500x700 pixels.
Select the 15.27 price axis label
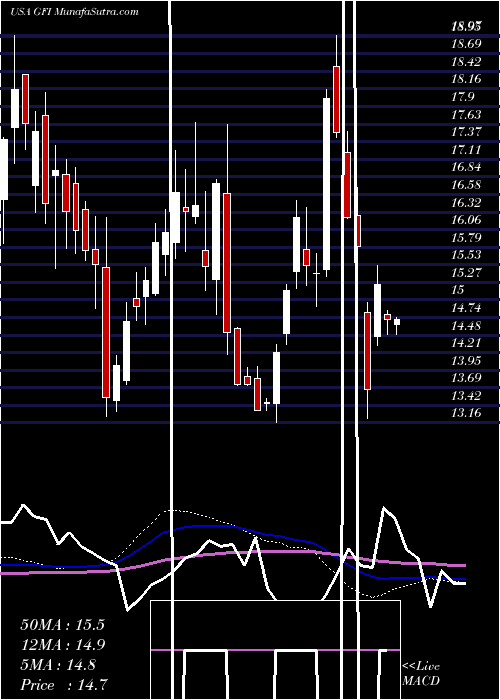tap(466, 272)
